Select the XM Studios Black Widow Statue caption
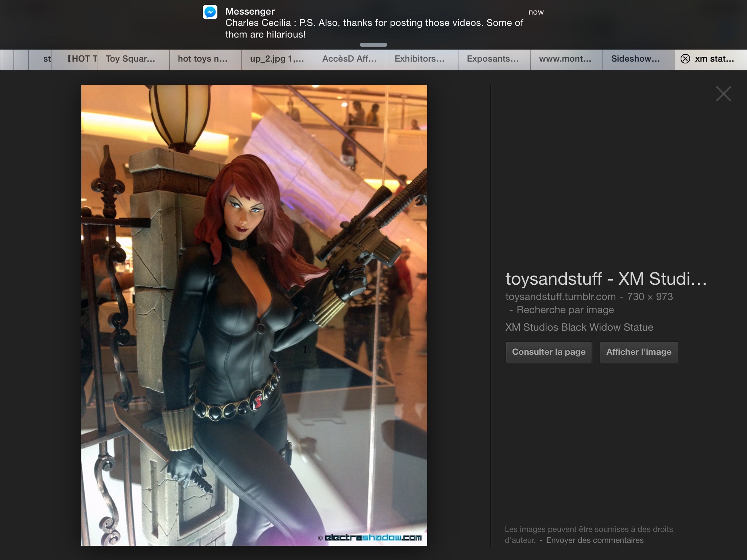Viewport: 747px width, 560px height. 579,327
